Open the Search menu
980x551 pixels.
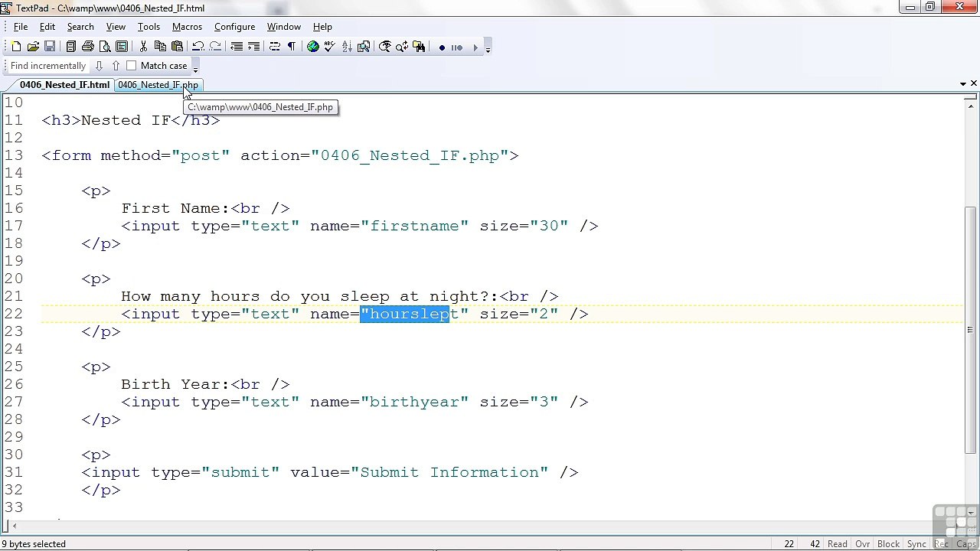pyautogui.click(x=80, y=27)
